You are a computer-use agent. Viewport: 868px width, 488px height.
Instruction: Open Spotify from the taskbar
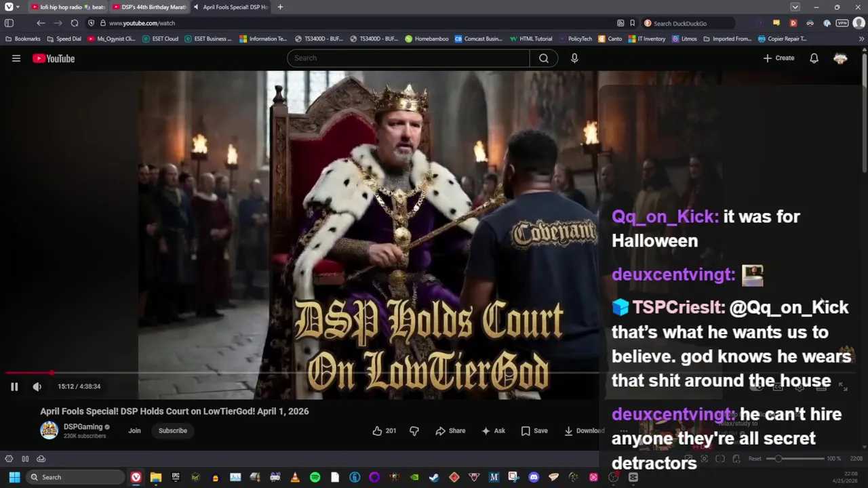coord(315,477)
